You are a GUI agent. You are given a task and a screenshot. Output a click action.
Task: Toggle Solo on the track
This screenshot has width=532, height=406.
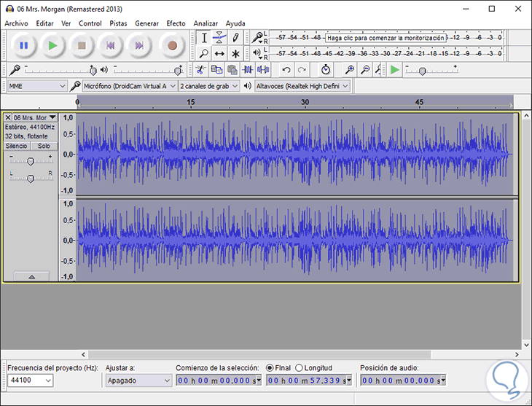(x=44, y=146)
